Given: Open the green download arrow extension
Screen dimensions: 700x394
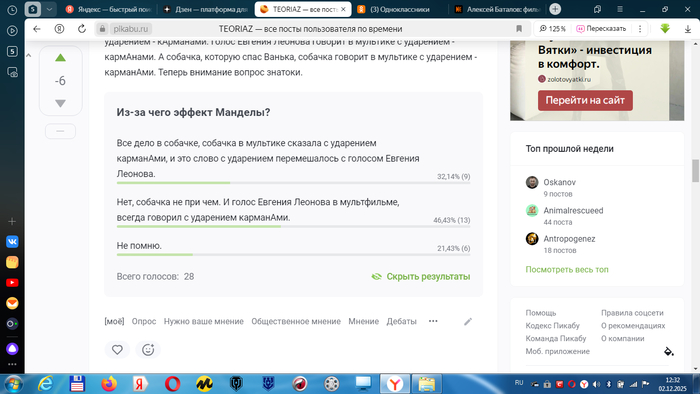Looking at the screenshot, I should [665, 29].
